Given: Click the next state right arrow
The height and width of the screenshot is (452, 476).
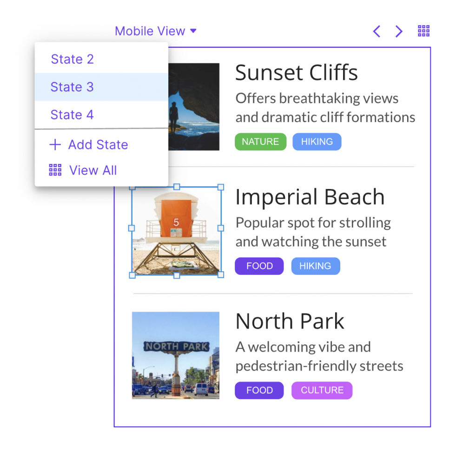Looking at the screenshot, I should pos(399,32).
